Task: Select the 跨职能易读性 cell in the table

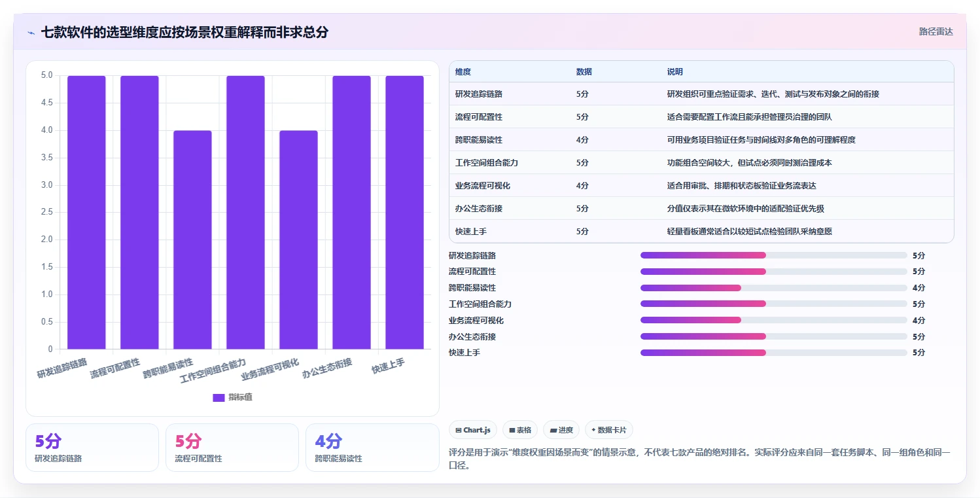Action: click(479, 140)
